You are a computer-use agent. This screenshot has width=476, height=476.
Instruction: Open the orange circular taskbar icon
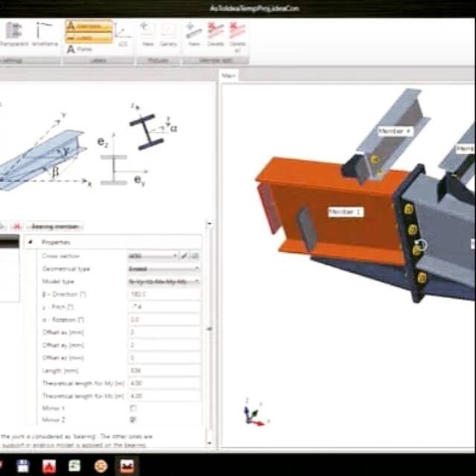[101, 466]
